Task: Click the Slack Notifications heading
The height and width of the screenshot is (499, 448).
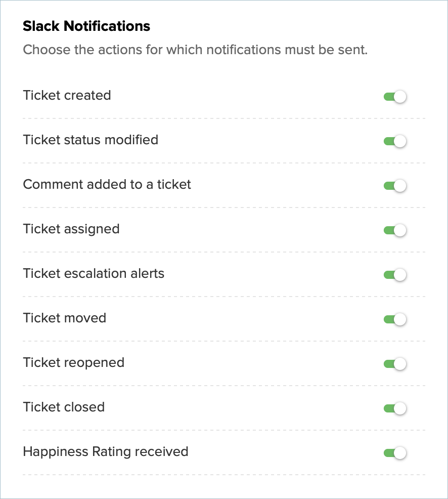Action: 86,26
